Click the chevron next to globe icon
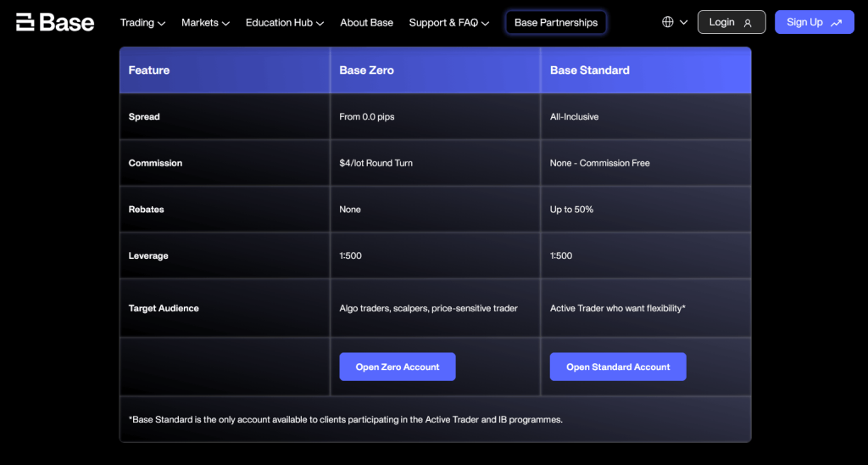The image size is (868, 465). 684,23
